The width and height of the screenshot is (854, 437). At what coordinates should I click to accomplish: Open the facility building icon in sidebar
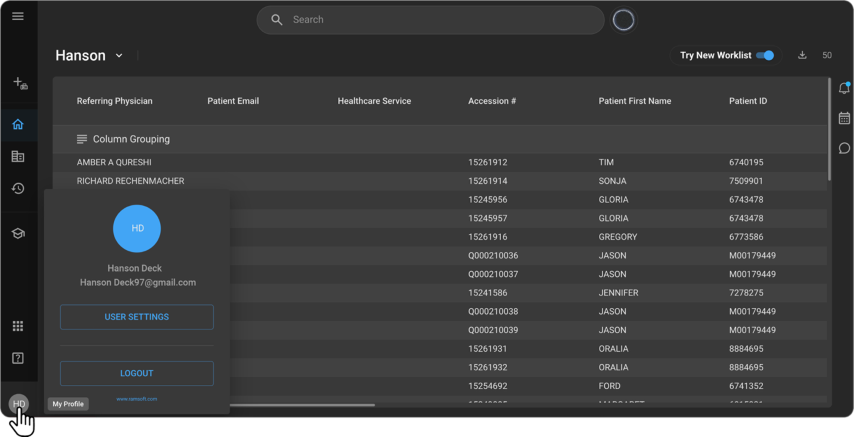point(18,157)
